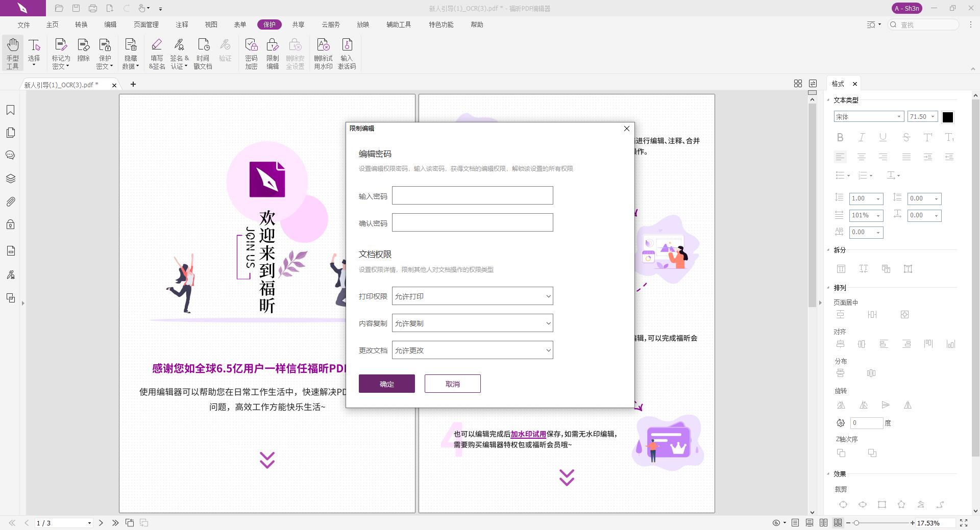The height and width of the screenshot is (530, 980).
Task: Enable center text alignment in the Format panel
Action: click(862, 157)
